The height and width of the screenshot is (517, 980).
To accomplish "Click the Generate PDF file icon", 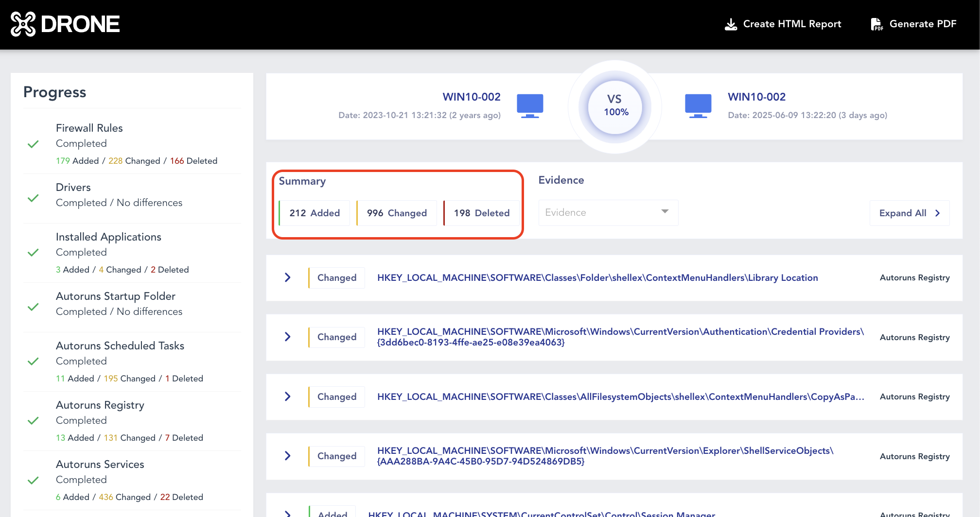I will [x=876, y=24].
